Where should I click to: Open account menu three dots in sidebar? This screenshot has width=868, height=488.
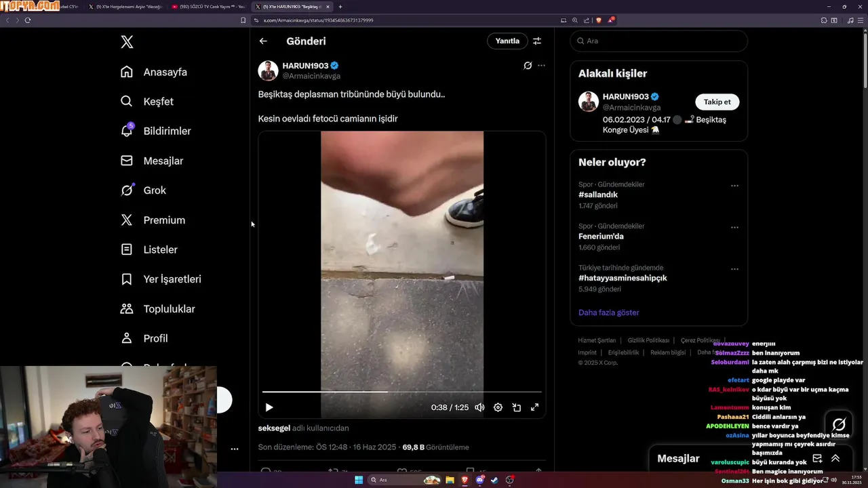[235, 449]
